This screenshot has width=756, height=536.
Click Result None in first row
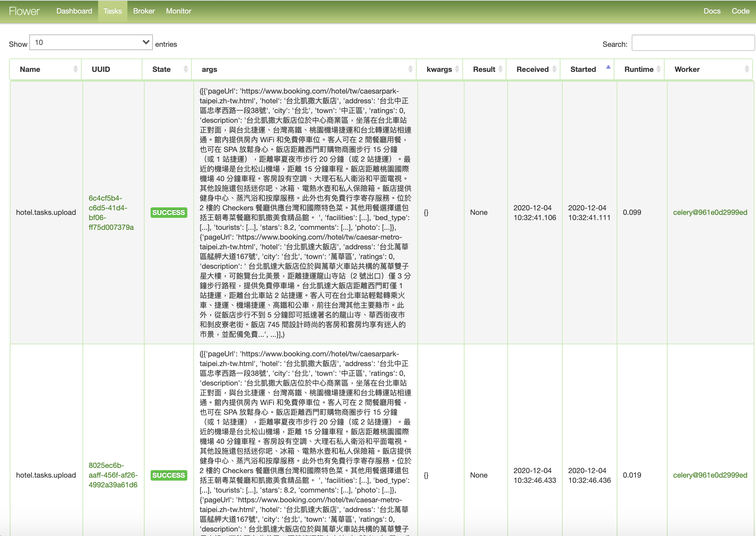coord(479,212)
